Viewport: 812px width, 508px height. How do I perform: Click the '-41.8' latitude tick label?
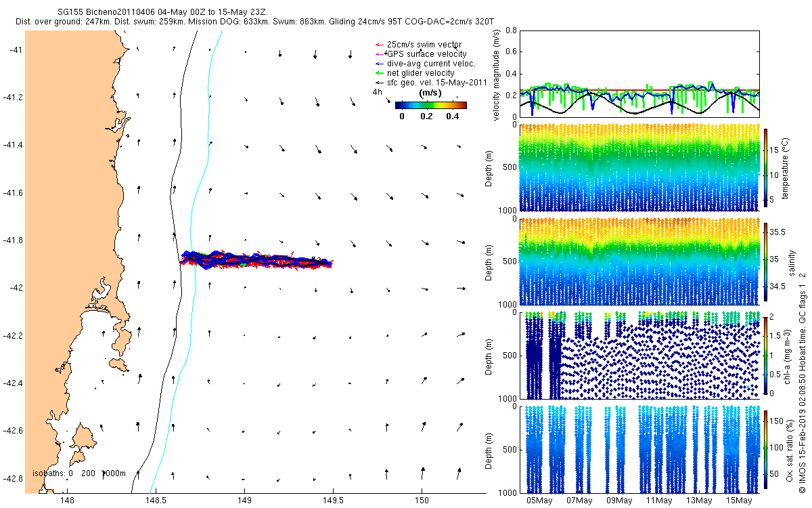(x=12, y=240)
